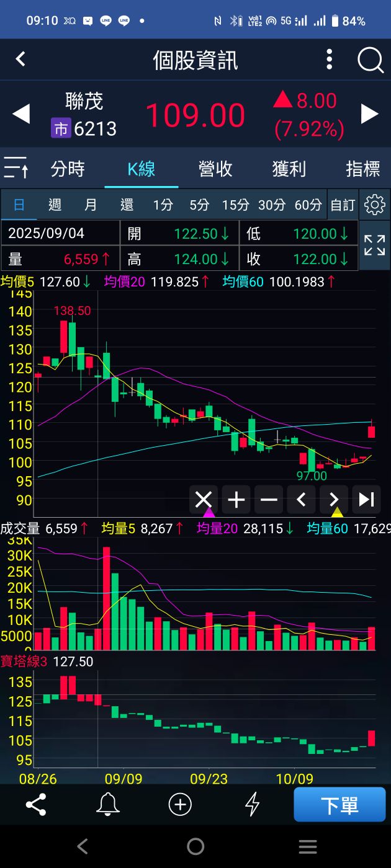Tap the 成交量 volume indicator label
The image size is (391, 868).
pyautogui.click(x=20, y=529)
